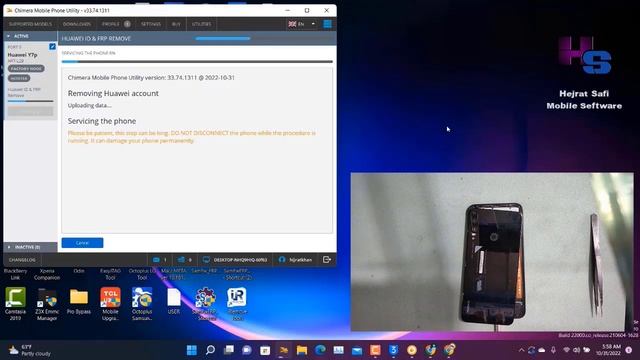The width and height of the screenshot is (640, 360).
Task: Click the user account headset icon
Action: point(282,260)
